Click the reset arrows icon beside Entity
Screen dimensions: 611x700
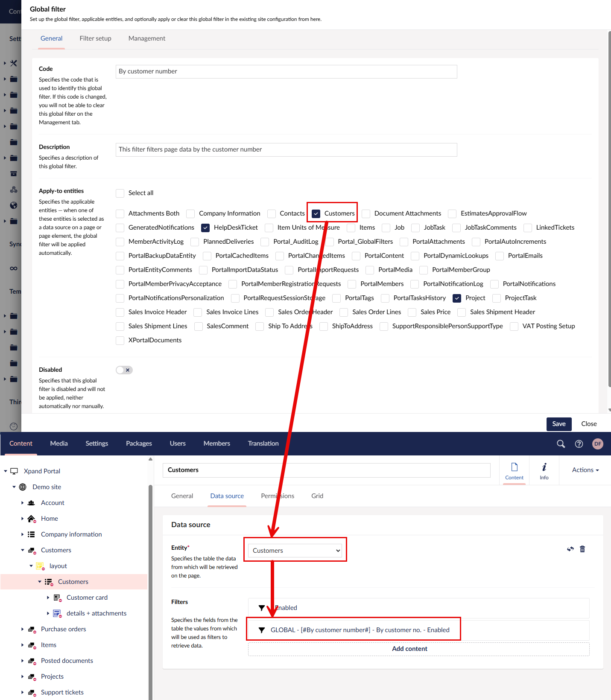pos(570,549)
